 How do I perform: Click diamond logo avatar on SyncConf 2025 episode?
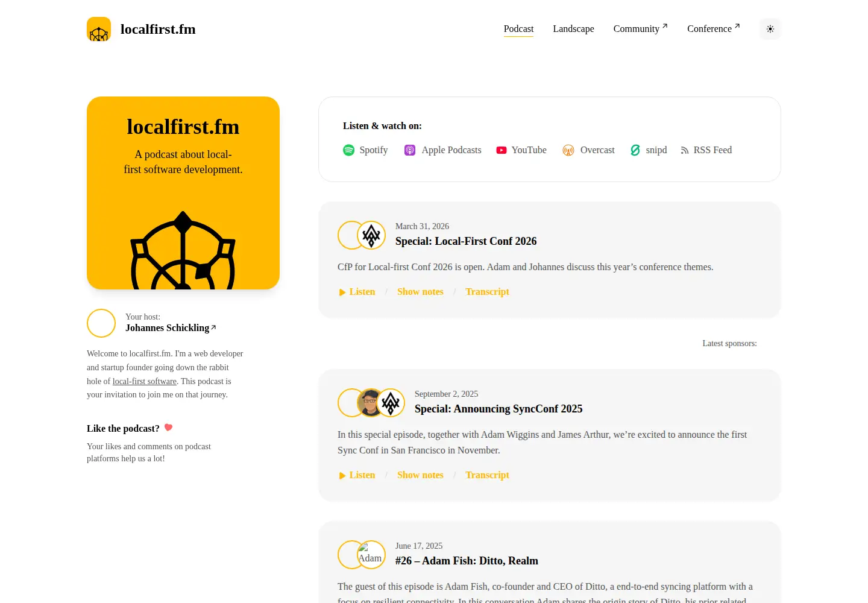391,403
